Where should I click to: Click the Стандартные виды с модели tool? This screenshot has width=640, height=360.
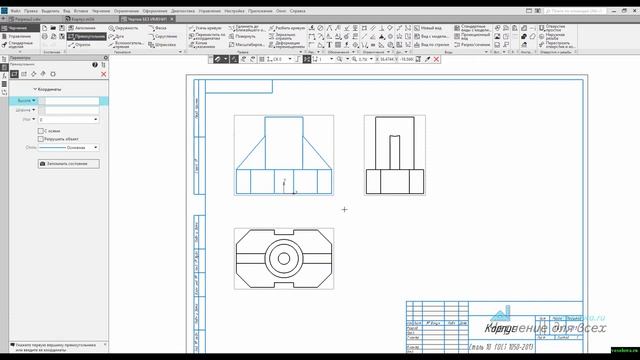[472, 28]
